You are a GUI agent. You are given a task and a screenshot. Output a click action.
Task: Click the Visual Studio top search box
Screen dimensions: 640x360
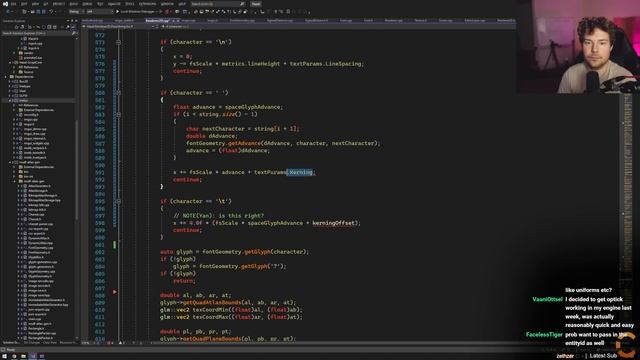point(217,4)
